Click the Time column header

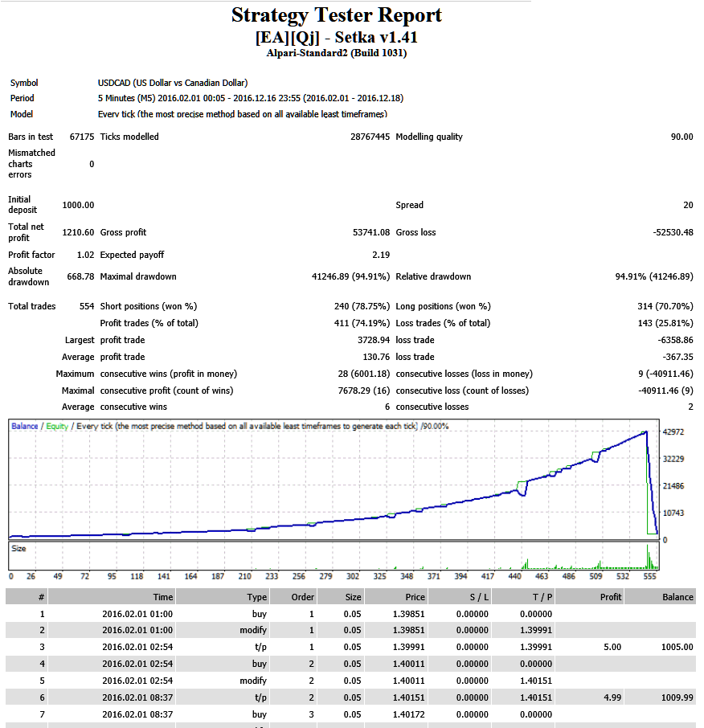(112, 597)
